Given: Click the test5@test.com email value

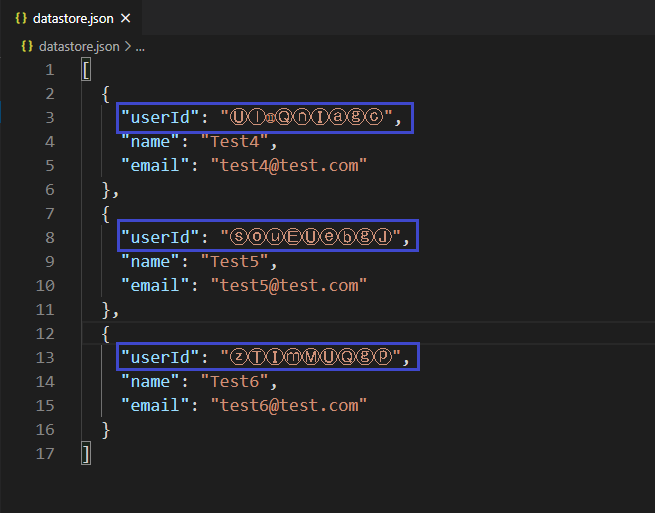Looking at the screenshot, I should point(289,285).
